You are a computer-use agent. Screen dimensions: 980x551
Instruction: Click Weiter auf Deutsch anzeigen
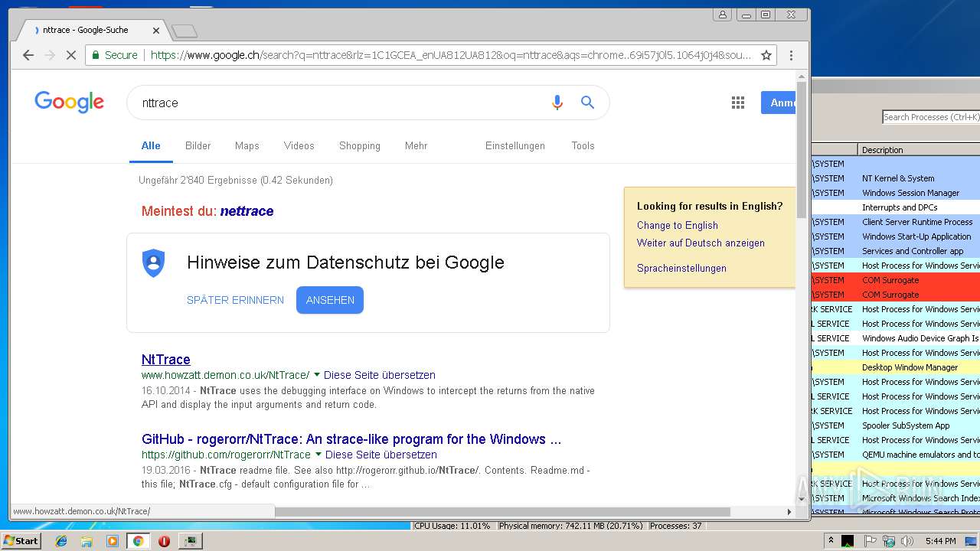point(701,243)
